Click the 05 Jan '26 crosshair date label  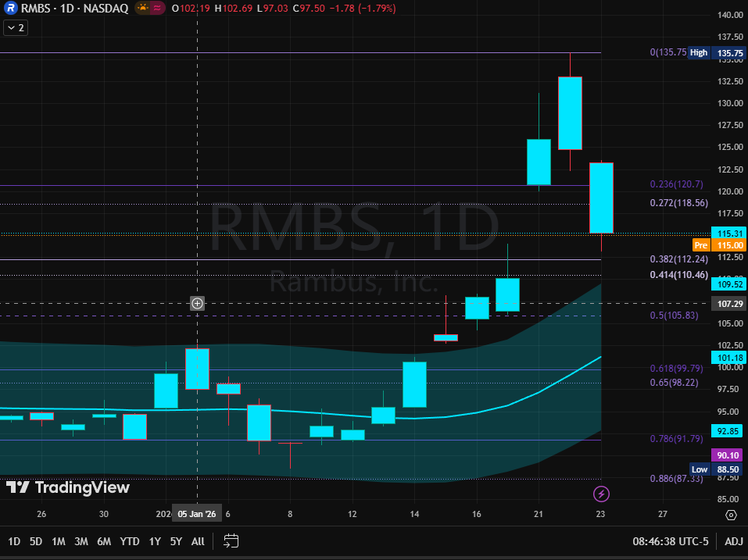[196, 514]
